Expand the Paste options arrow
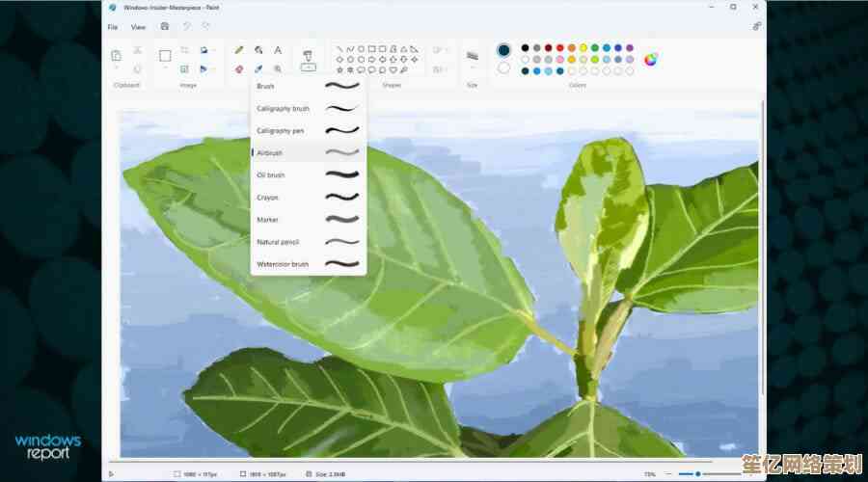The height and width of the screenshot is (482, 868). pos(116,69)
